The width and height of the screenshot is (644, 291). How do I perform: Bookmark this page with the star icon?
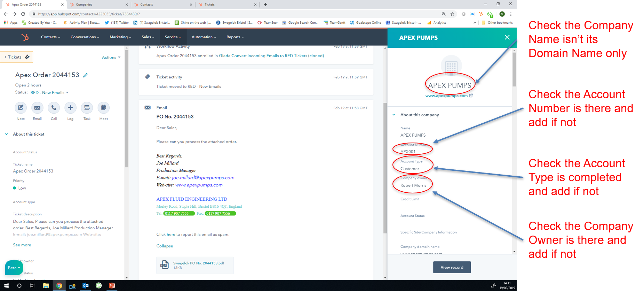(452, 14)
